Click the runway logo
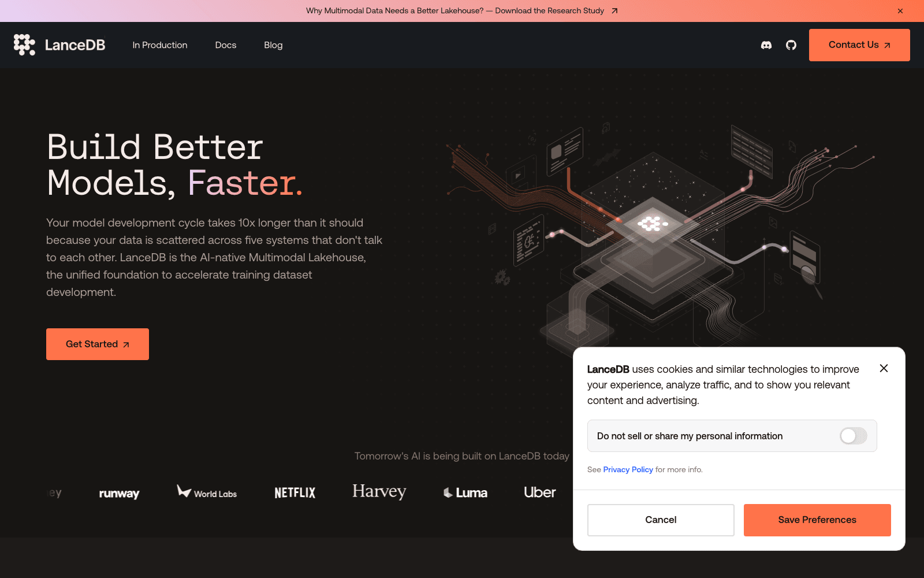The height and width of the screenshot is (578, 924). pos(119,493)
